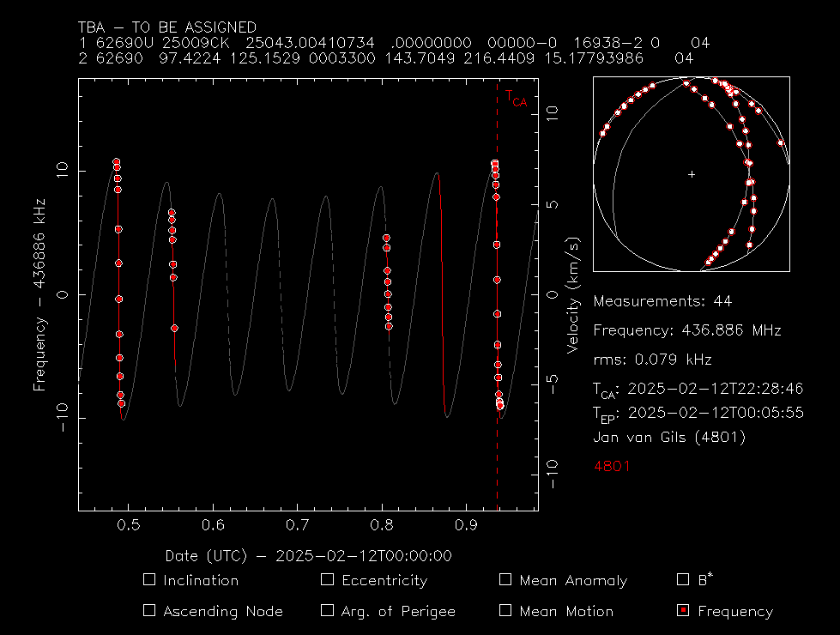Tick the Arg. of Perigee checkbox
Viewport: 840px width, 635px height.
tap(327, 611)
